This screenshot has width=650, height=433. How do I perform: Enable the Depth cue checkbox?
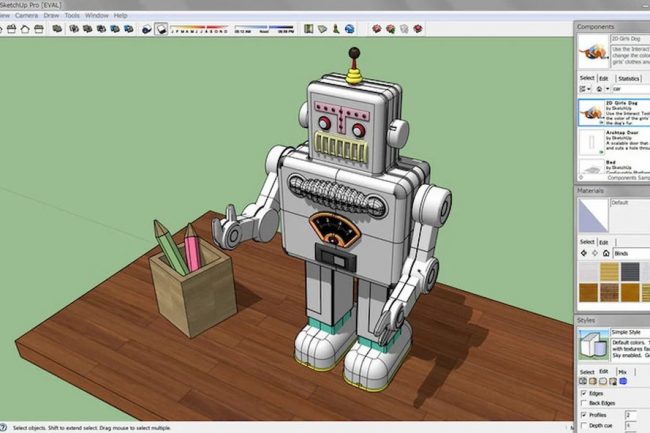[583, 426]
